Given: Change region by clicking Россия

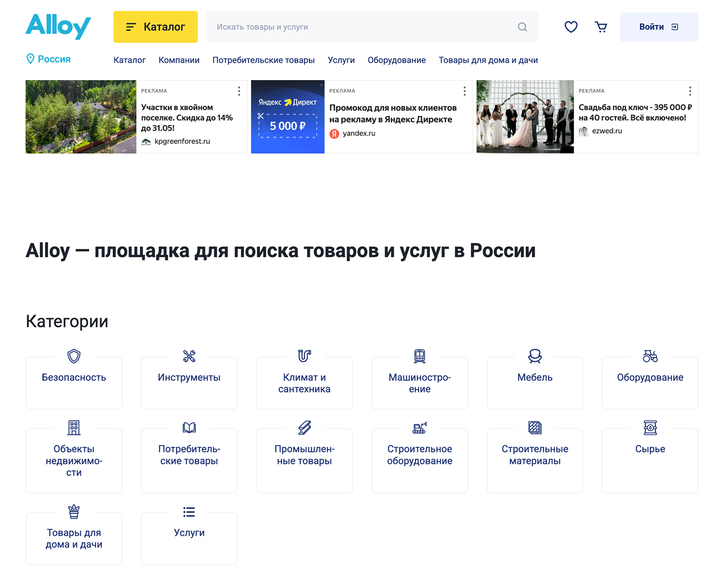Looking at the screenshot, I should coord(54,59).
